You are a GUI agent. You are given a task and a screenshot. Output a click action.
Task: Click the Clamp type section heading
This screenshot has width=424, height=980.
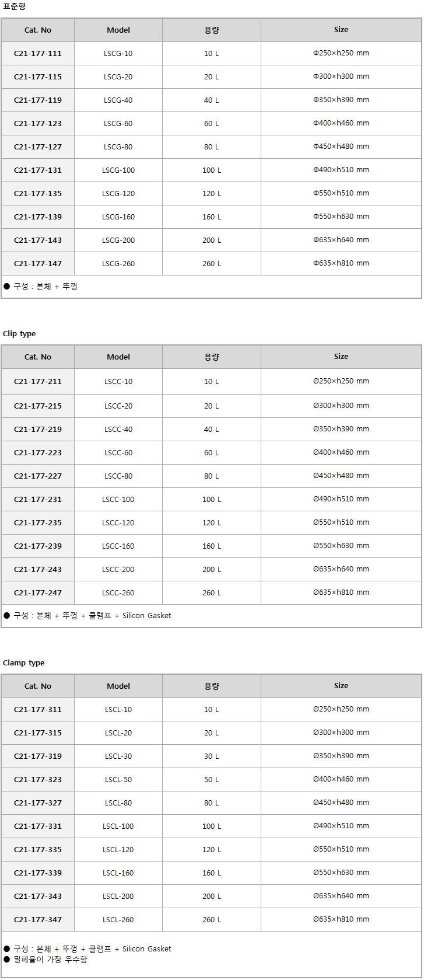click(23, 663)
